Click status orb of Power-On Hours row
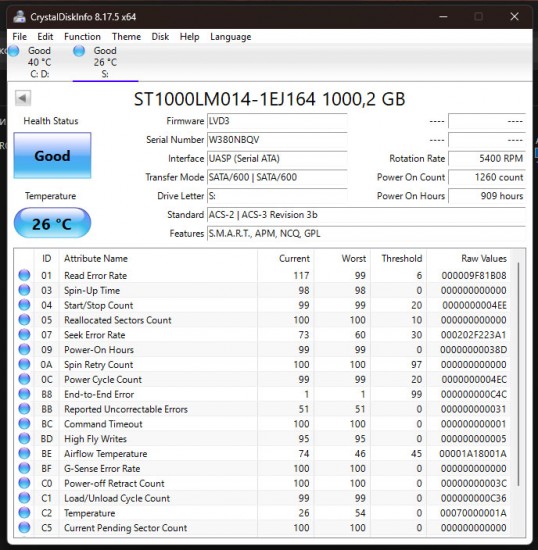 tap(24, 349)
